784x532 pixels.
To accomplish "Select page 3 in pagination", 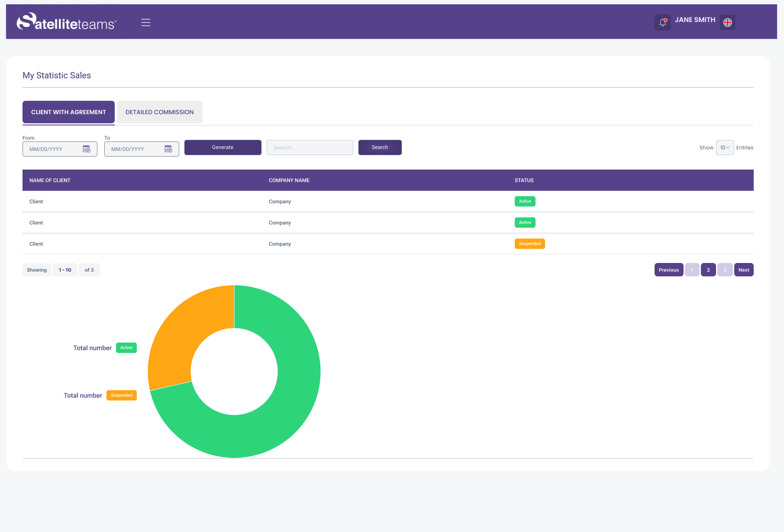I will pos(725,270).
